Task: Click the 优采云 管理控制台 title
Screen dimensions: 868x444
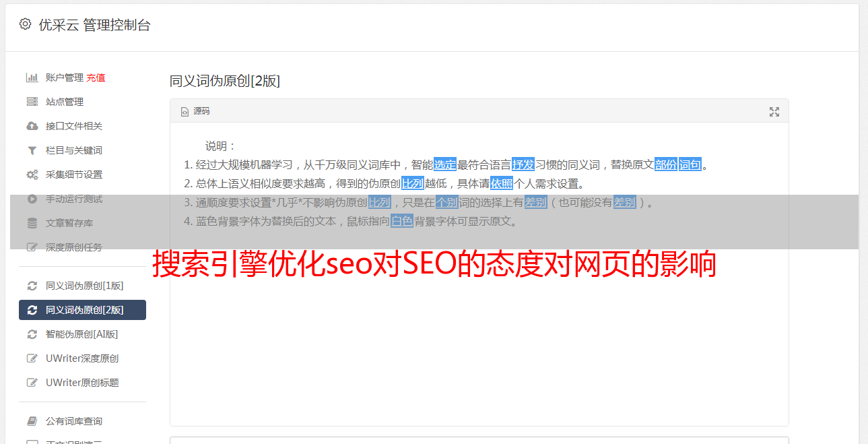Action: coord(94,25)
